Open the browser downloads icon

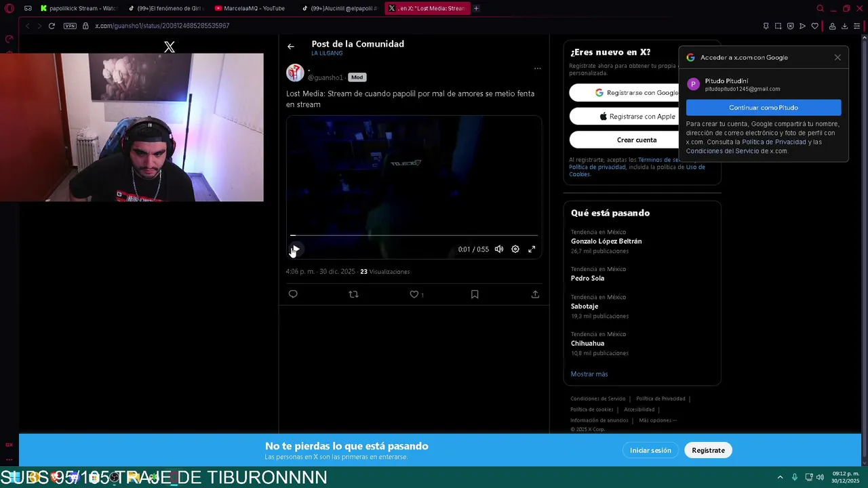click(x=844, y=26)
